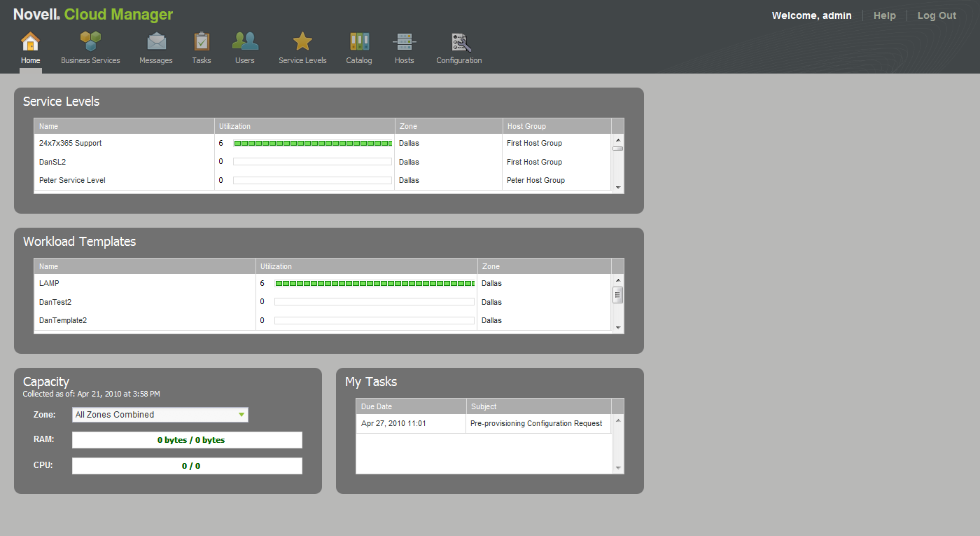This screenshot has height=536, width=980.
Task: Select the LAMP workload template
Action: pyautogui.click(x=49, y=283)
